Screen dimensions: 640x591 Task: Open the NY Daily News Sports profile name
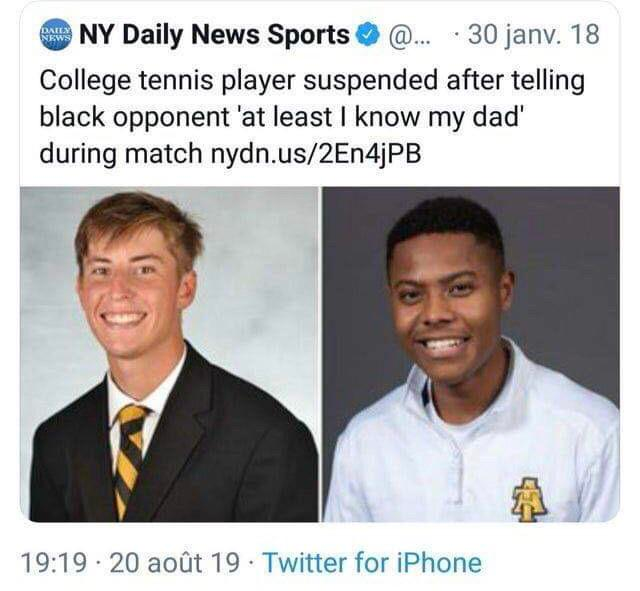pos(214,36)
